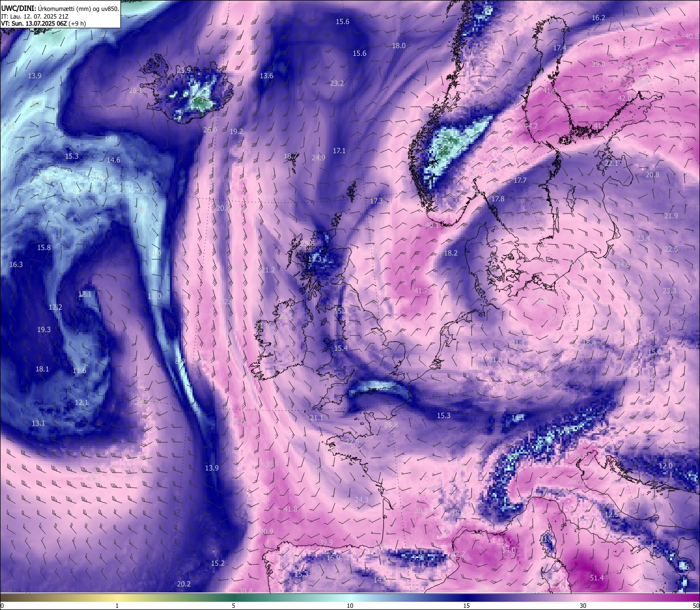
Task: Click the 26.8 value label
Action: coord(391,425)
